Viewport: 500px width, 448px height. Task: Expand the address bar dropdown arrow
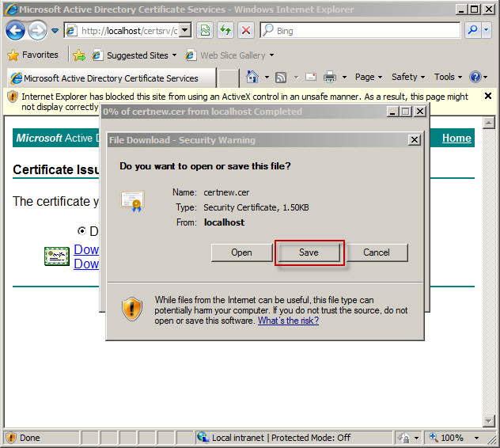pos(184,31)
